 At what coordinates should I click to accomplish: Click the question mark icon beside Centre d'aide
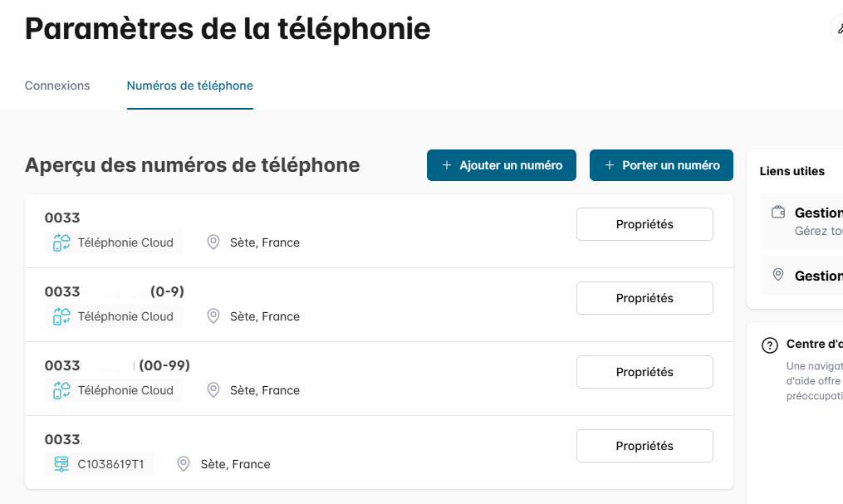pyautogui.click(x=770, y=345)
